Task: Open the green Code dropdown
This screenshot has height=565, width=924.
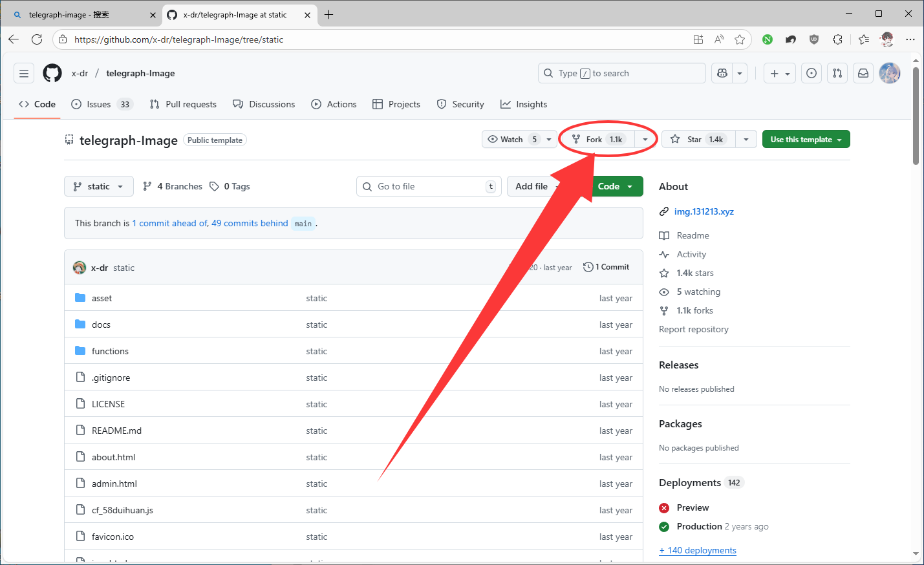Action: click(x=615, y=186)
